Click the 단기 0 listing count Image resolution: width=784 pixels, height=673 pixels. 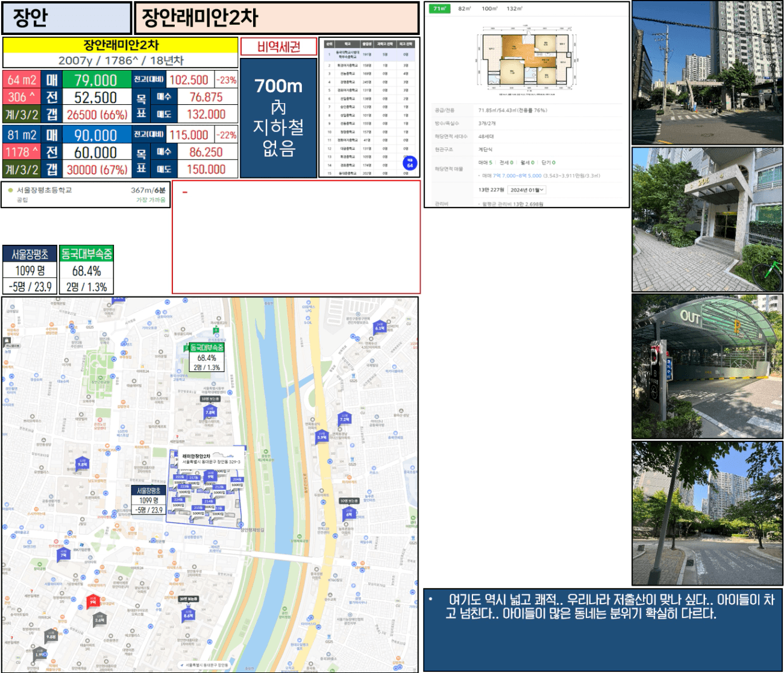point(548,162)
